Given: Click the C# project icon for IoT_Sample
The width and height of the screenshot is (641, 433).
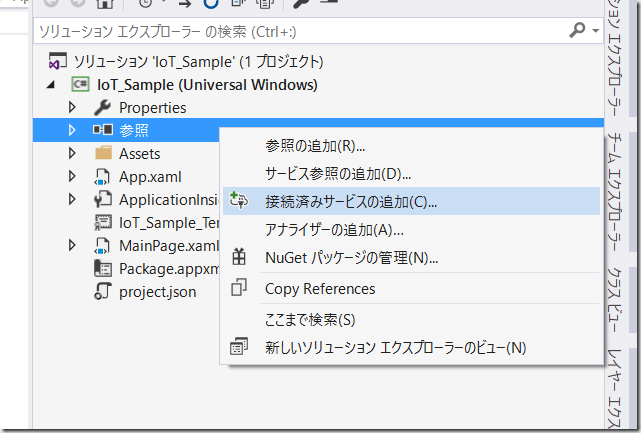Looking at the screenshot, I should pos(81,84).
